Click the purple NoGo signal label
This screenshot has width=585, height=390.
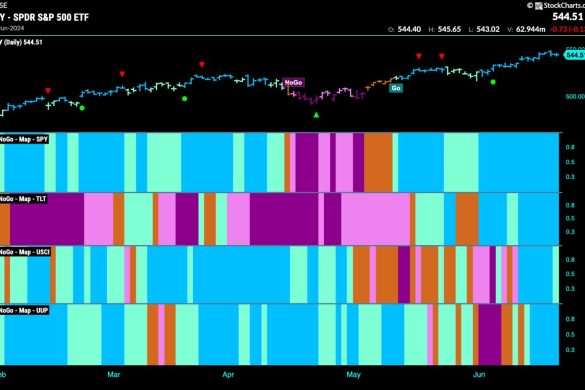[x=294, y=82]
